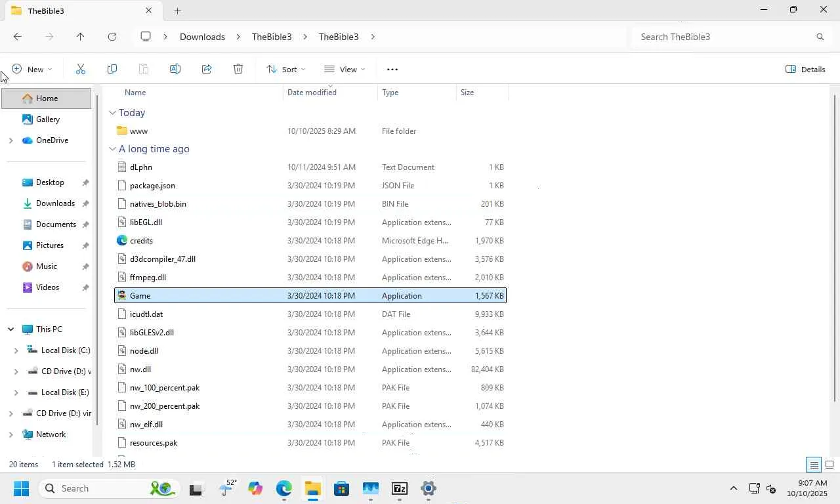Image resolution: width=840 pixels, height=504 pixels.
Task: Click the search magnifier icon
Action: click(x=820, y=37)
